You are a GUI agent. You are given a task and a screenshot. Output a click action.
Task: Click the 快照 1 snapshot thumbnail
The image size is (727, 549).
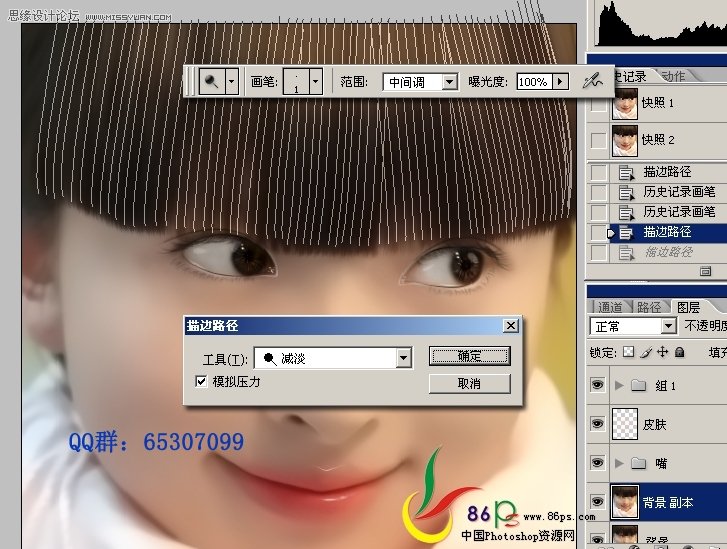625,104
